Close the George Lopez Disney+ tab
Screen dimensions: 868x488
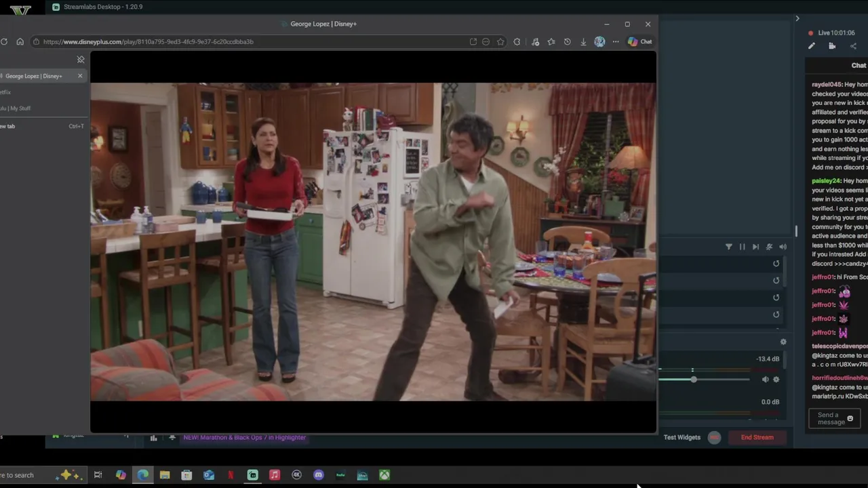pos(80,76)
